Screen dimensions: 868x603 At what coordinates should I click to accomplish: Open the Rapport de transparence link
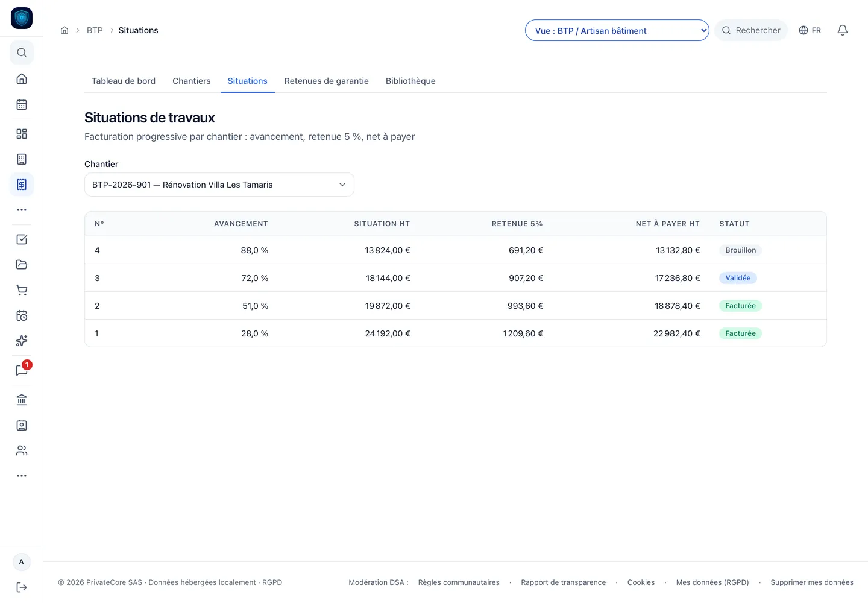[564, 582]
